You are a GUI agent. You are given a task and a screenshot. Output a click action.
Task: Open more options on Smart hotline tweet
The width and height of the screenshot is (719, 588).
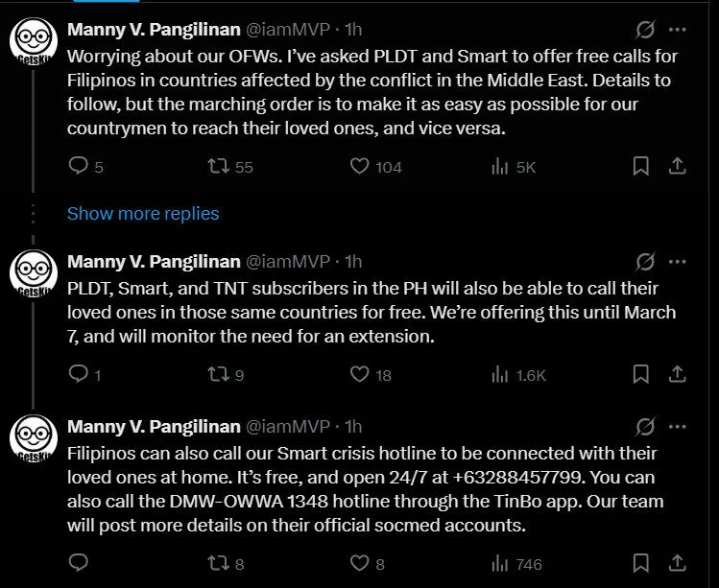(x=677, y=426)
